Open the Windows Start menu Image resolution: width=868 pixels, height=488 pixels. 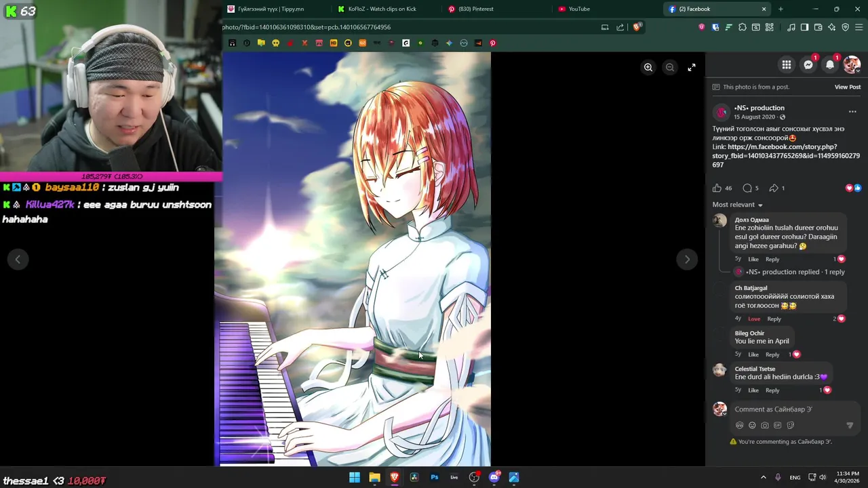click(x=355, y=477)
